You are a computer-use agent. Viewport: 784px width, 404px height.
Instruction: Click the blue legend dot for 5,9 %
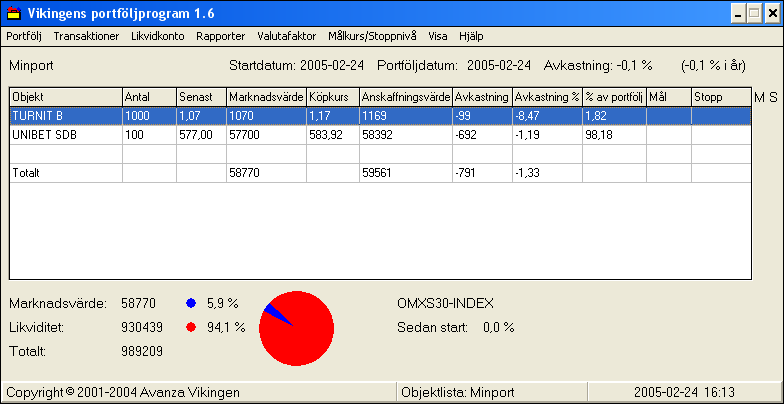pyautogui.click(x=190, y=303)
